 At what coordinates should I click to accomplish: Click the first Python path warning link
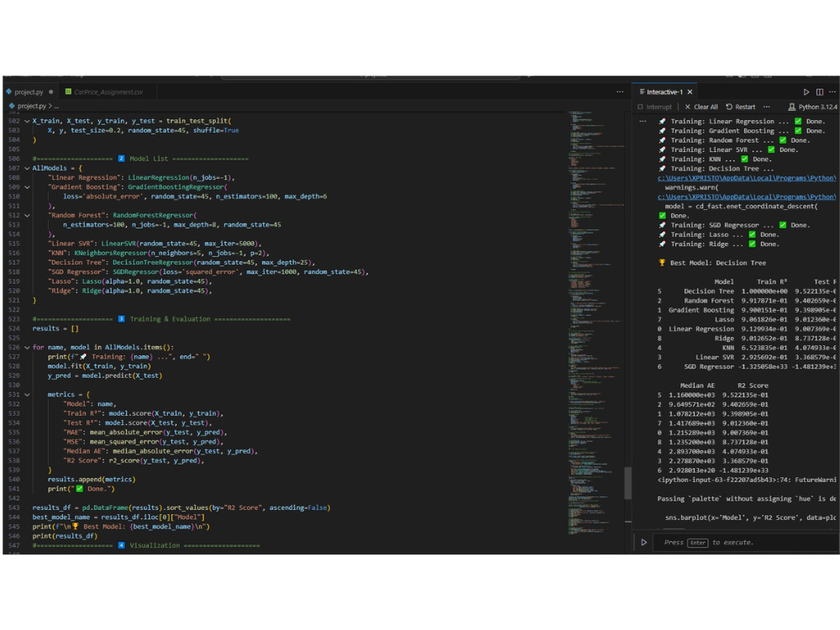(x=746, y=178)
